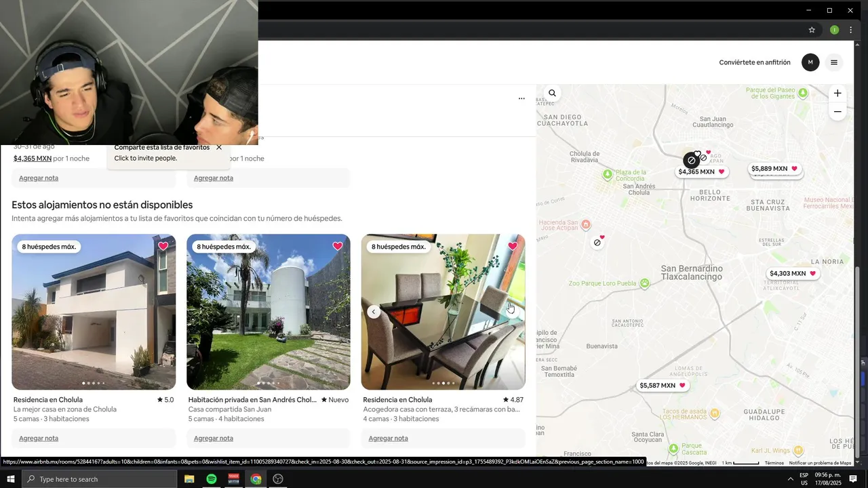
Task: Open File Explorer from taskbar
Action: coord(189,479)
